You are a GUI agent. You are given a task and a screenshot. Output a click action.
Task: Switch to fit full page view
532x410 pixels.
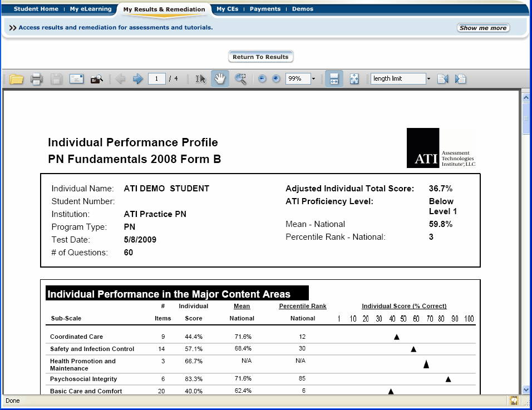(x=354, y=79)
